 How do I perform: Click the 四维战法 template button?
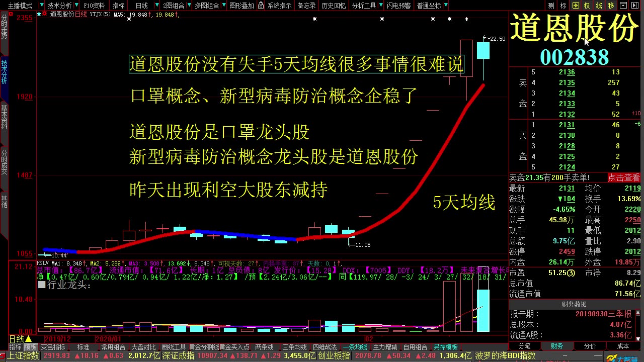[325, 347]
